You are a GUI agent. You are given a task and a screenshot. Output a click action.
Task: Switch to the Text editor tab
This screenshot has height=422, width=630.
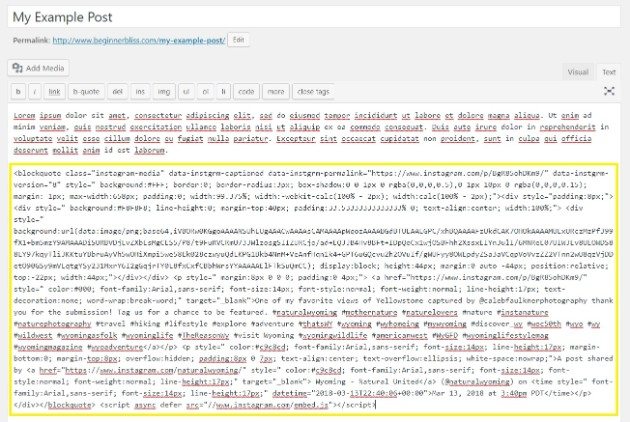point(608,72)
